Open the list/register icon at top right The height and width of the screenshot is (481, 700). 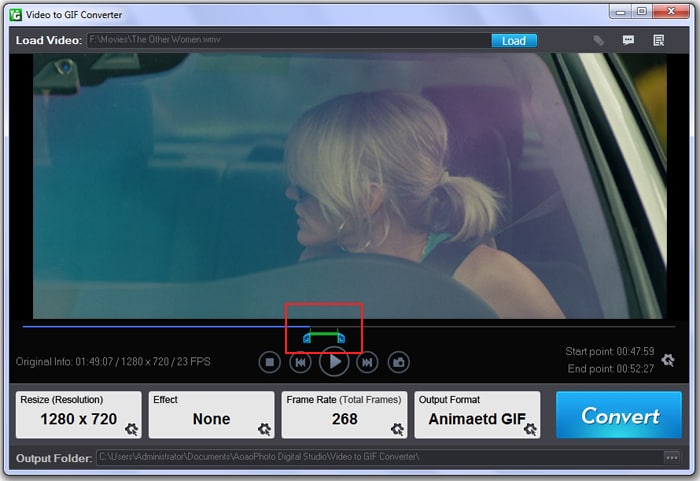coord(658,41)
